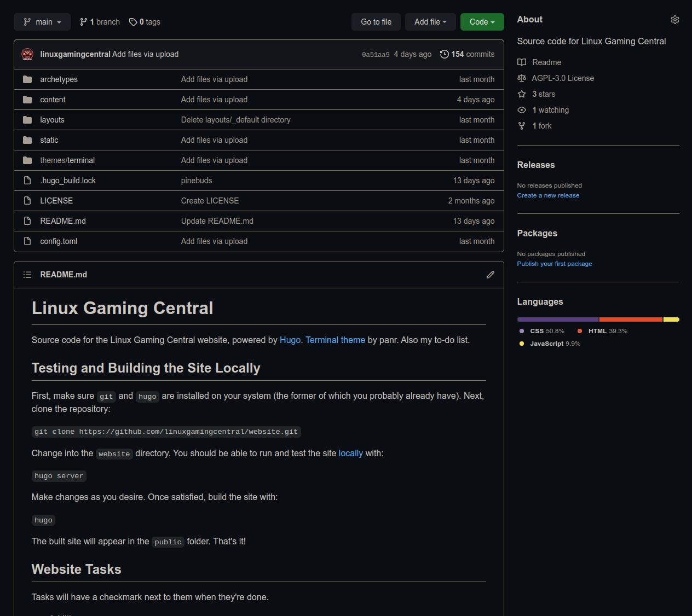The height and width of the screenshot is (616, 692).
Task: Expand the green Code dropdown button
Action: [x=482, y=22]
